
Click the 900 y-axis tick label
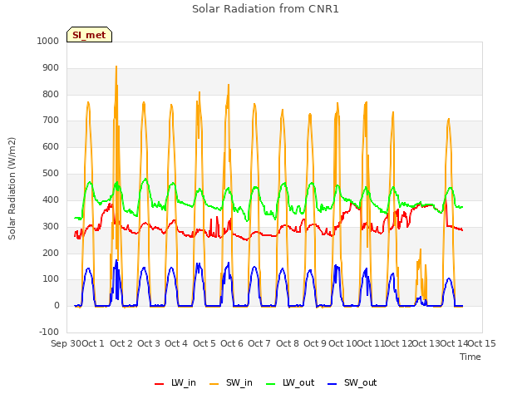[x=51, y=68]
